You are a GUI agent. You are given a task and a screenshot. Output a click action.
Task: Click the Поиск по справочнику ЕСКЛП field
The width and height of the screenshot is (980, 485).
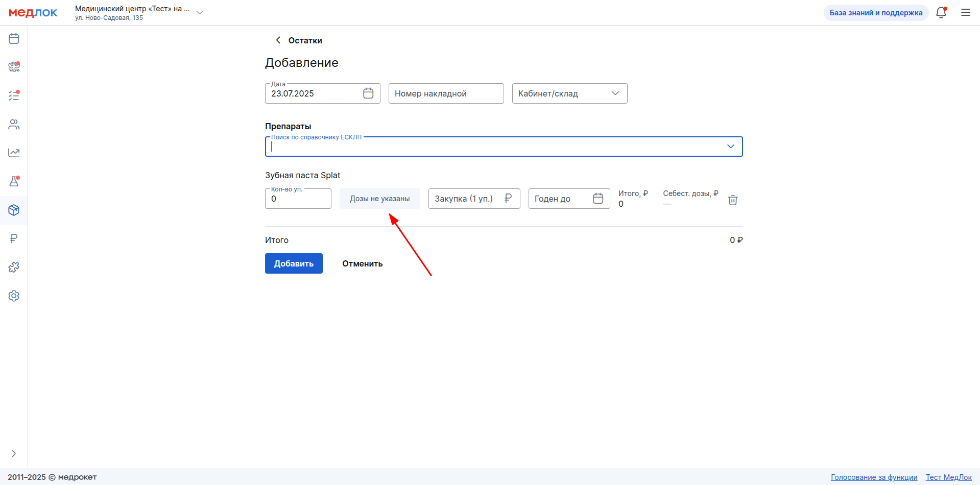click(504, 147)
